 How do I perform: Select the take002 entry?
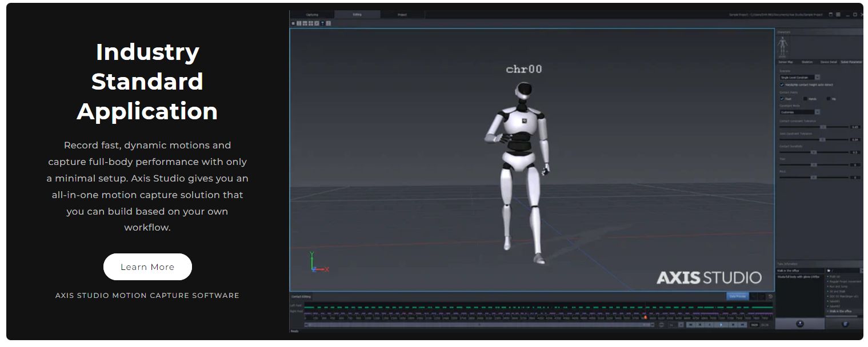tap(835, 306)
